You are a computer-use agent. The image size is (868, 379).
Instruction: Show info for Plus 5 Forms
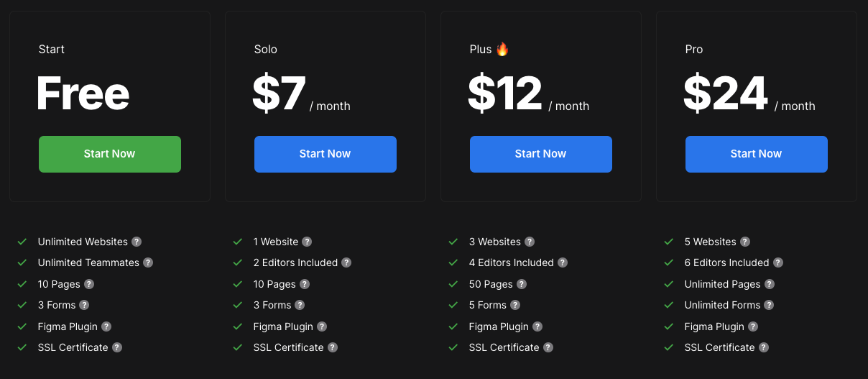515,306
